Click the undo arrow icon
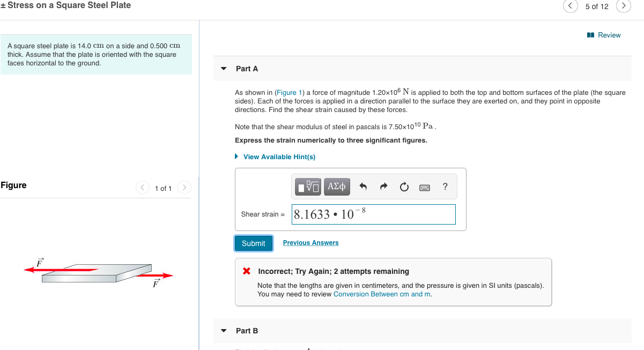This screenshot has height=350, width=644. point(363,187)
